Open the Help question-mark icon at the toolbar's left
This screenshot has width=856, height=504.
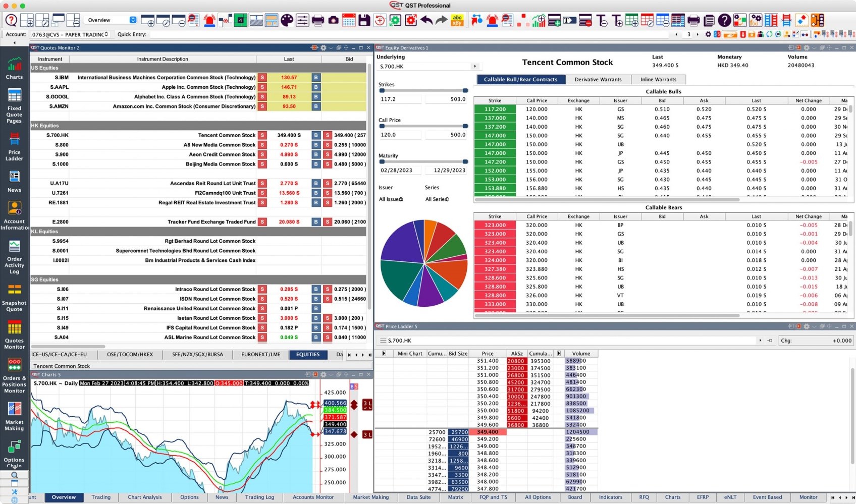click(11, 20)
